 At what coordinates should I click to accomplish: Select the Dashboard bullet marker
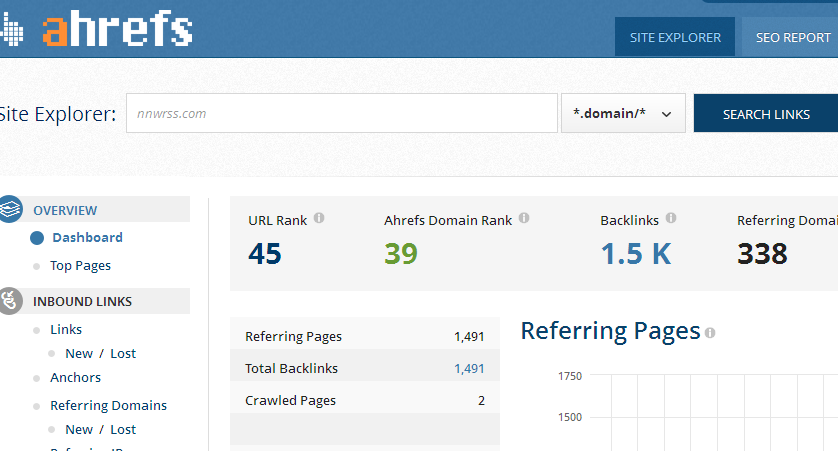[37, 238]
